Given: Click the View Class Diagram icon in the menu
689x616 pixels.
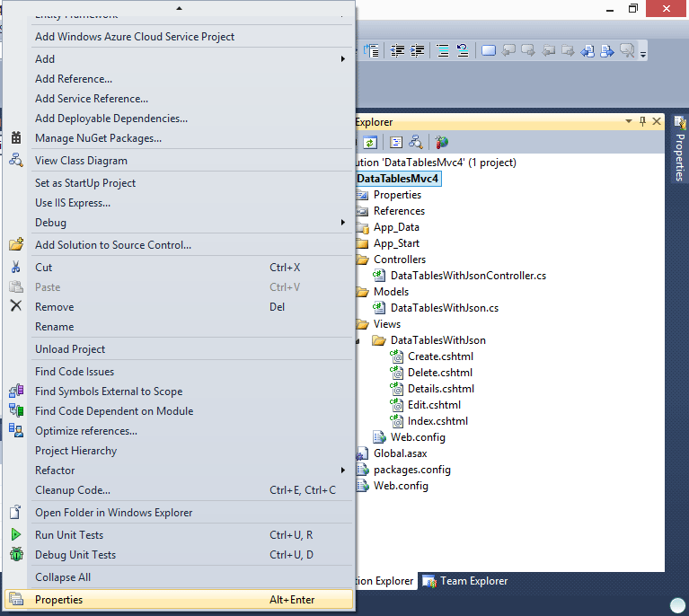Looking at the screenshot, I should click(16, 160).
